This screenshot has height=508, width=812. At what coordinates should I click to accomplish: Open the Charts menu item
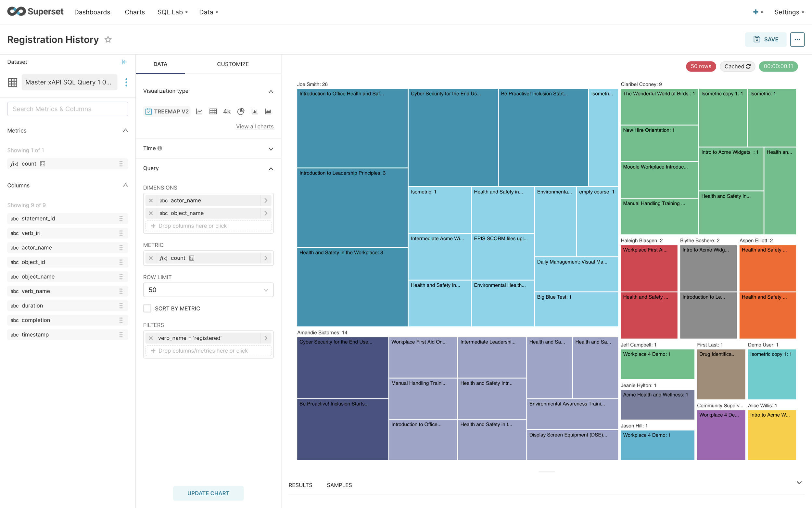tap(134, 12)
